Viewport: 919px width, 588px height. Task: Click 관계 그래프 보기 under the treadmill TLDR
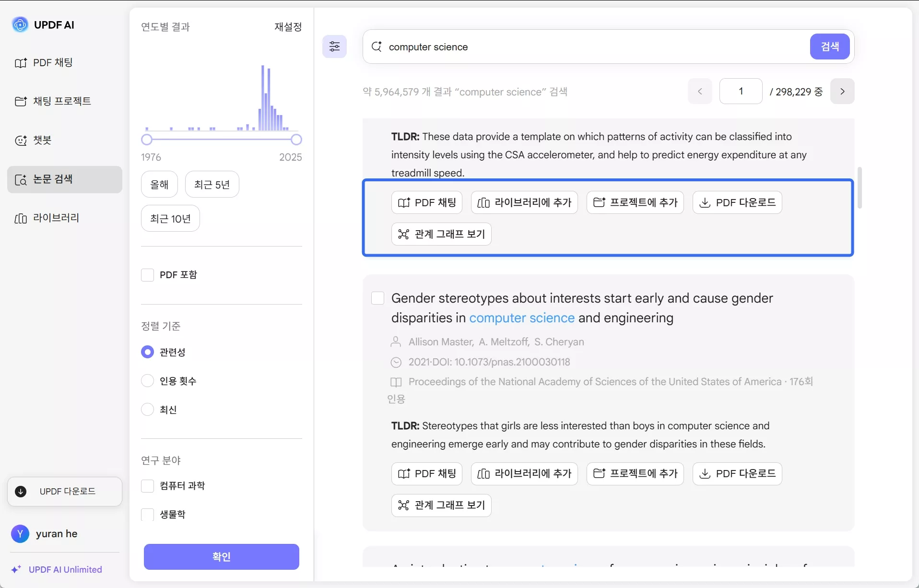[x=441, y=234]
